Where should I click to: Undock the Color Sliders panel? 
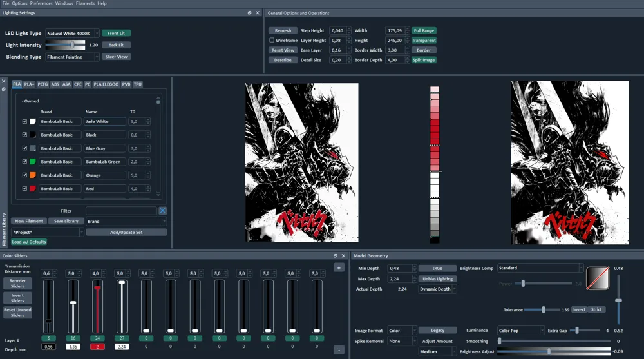point(335,255)
